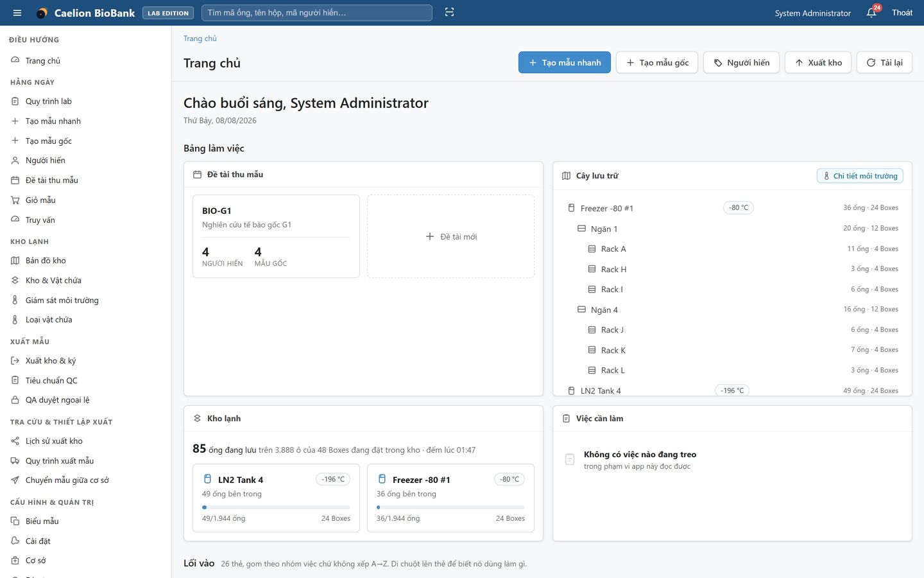Click the Tải lại reload button
Screen dimensions: 924x578
[884, 62]
